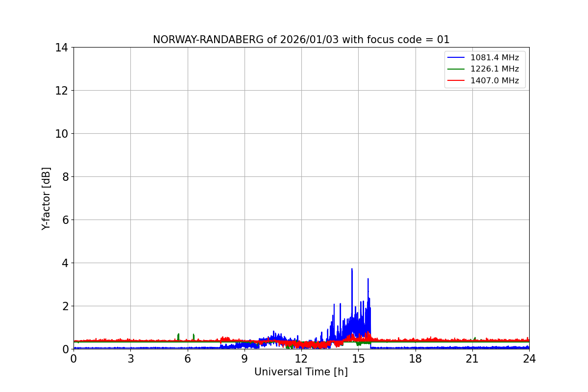Click the plot title NORWAY-RANDABERG of 2026/01/03
This screenshot has height=392, width=588.
click(301, 40)
